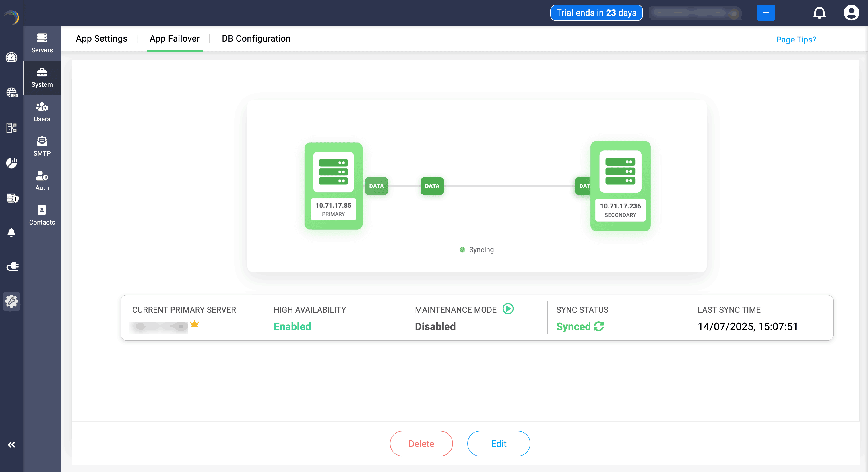The image size is (868, 472).
Task: Switch to App Settings tab
Action: 101,39
